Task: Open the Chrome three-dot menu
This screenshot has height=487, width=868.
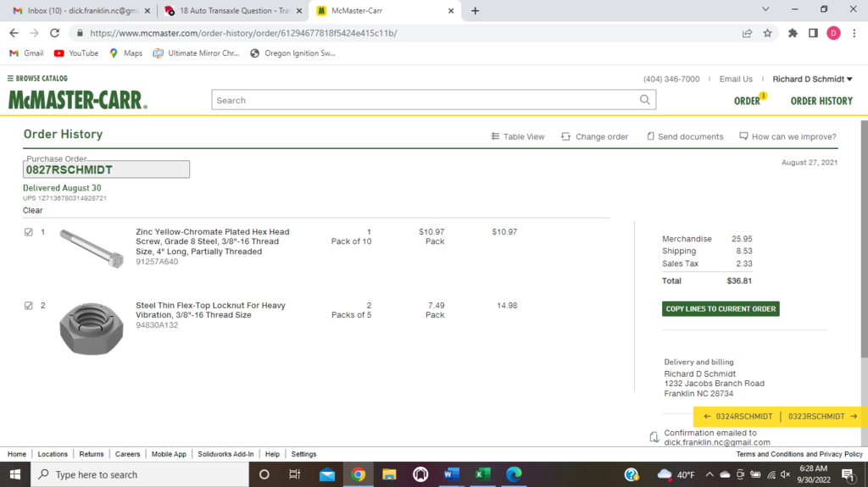Action: [853, 33]
